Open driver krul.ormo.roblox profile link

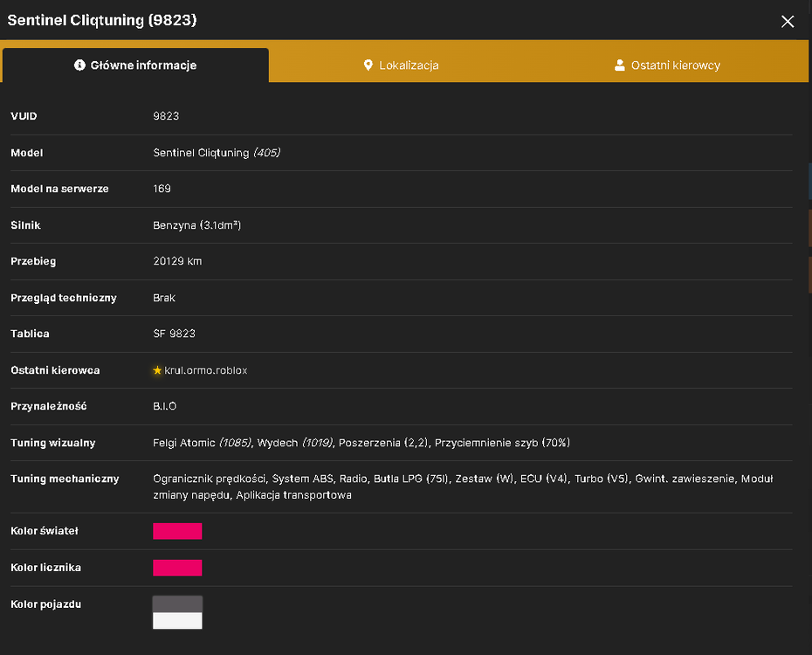pyautogui.click(x=205, y=370)
